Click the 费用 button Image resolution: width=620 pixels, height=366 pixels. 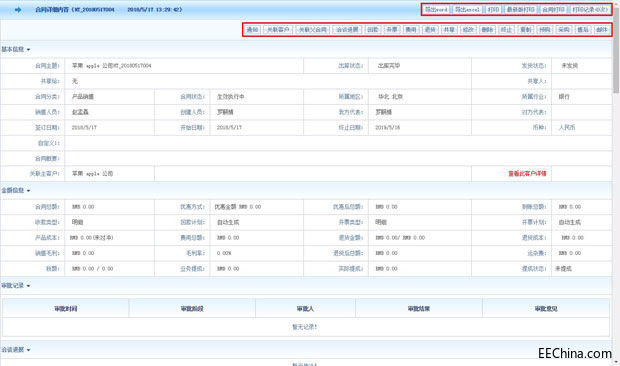click(411, 30)
